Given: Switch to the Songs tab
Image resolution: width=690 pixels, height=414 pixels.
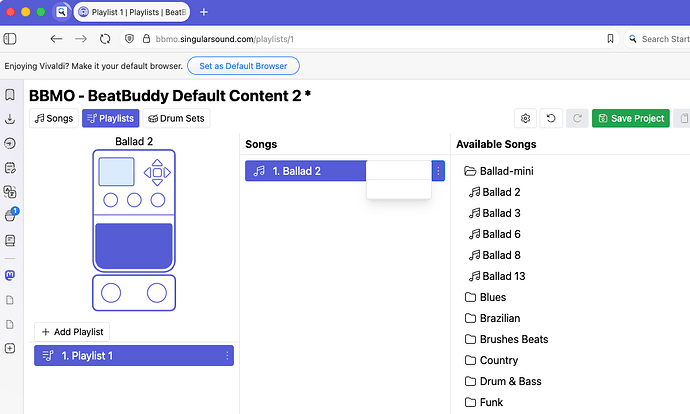Looking at the screenshot, I should 54,118.
